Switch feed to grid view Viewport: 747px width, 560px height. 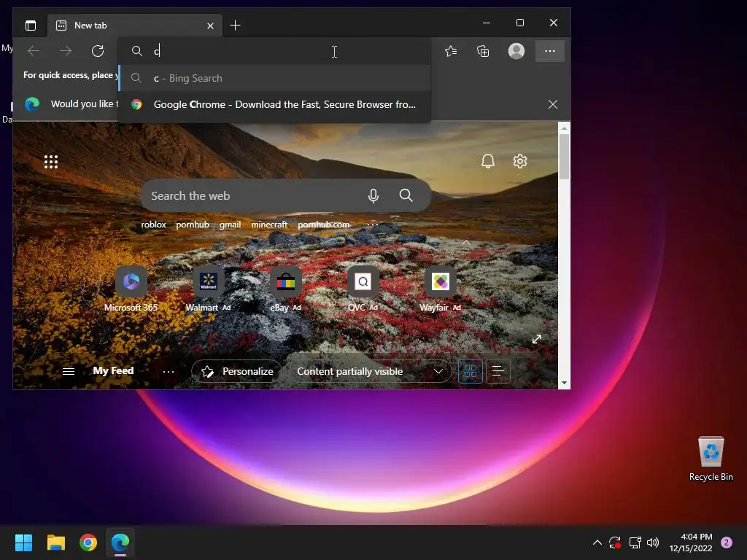[x=471, y=371]
